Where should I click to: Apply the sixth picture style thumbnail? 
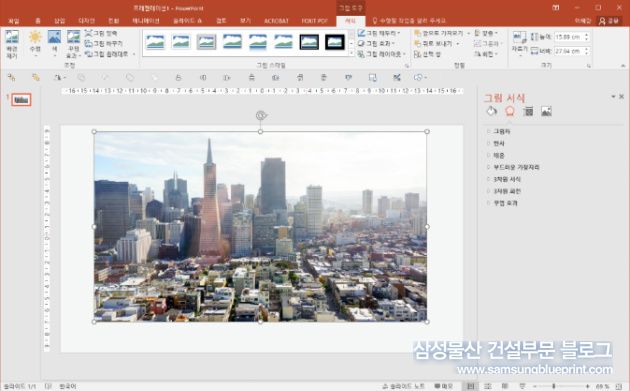click(284, 42)
